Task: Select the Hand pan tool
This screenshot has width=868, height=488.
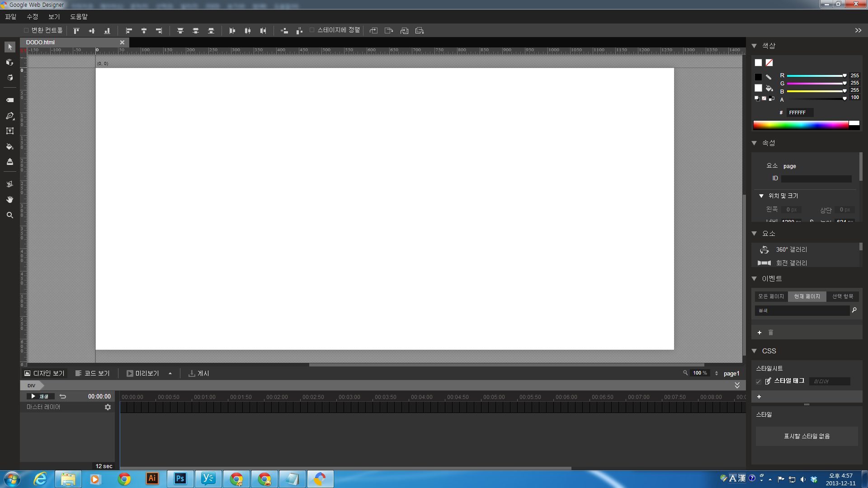Action: tap(9, 199)
